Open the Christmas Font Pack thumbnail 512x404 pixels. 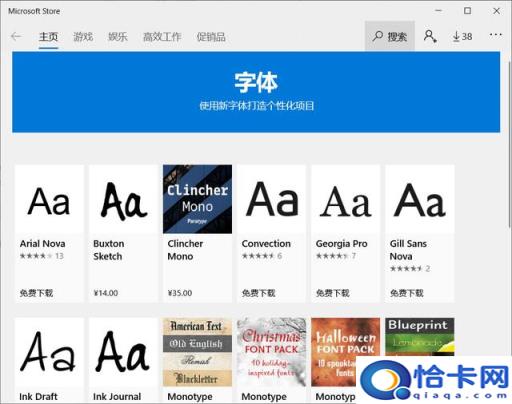272,352
